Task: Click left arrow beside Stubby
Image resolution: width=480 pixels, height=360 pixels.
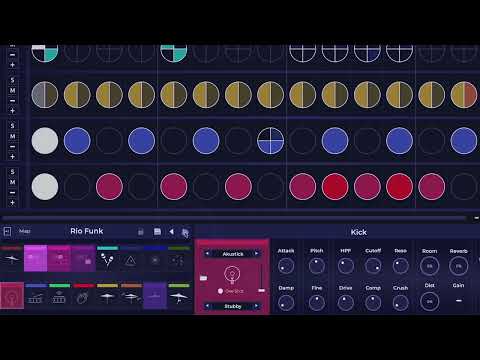Action: point(207,306)
